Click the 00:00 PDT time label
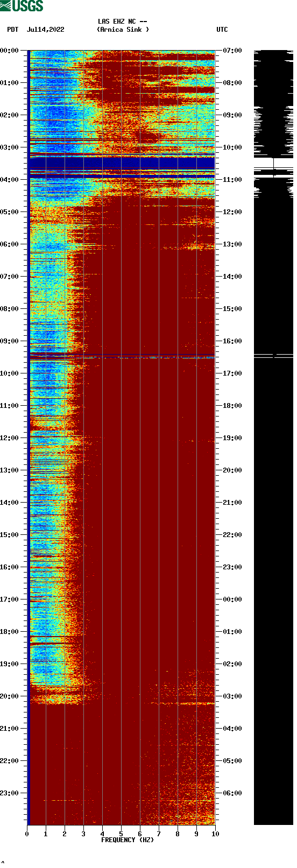Screen dimensions: 297x868 [9, 51]
